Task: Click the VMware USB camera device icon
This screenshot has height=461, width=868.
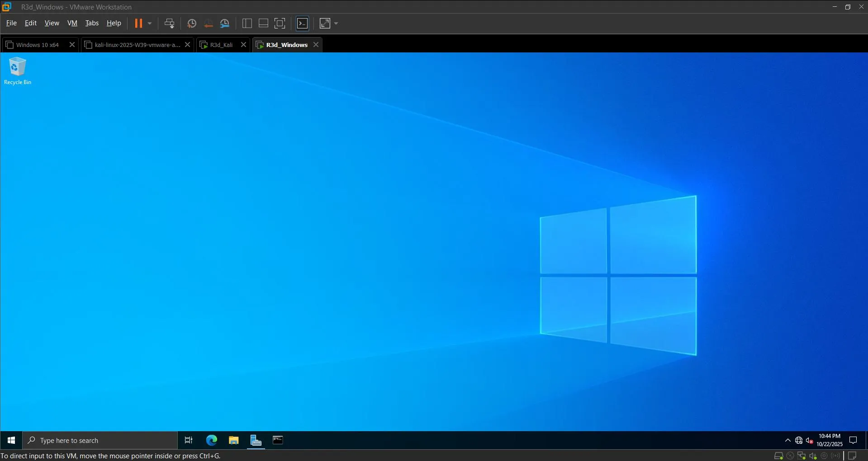Action: 824,456
